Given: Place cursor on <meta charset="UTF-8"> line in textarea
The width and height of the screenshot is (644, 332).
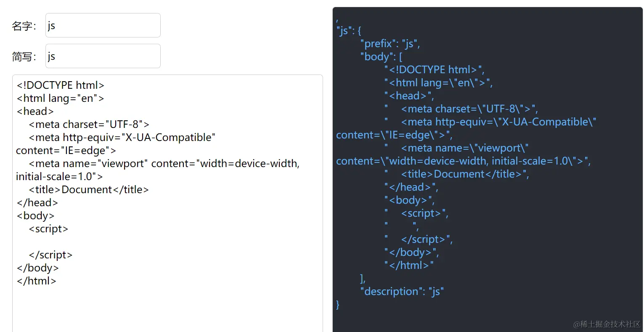Looking at the screenshot, I should point(89,125).
